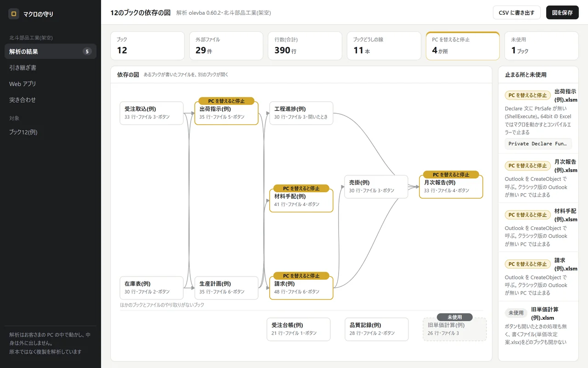Click the Private Declare Fun… code snippet
This screenshot has width=588, height=368.
coord(538,144)
